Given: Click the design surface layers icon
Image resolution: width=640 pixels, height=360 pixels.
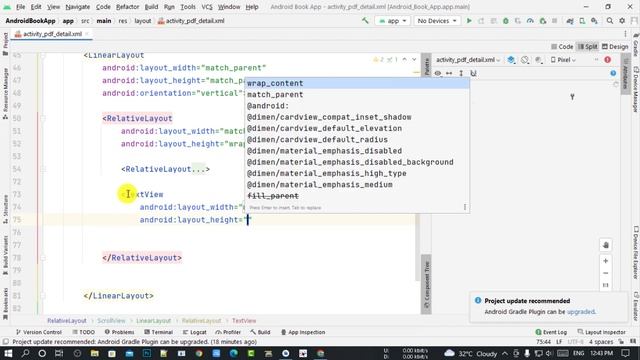Looking at the screenshot, I should pyautogui.click(x=511, y=60).
